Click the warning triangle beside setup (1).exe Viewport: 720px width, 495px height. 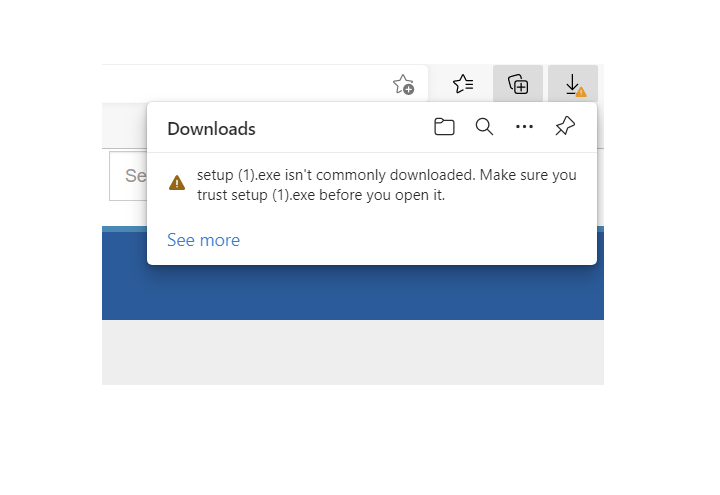point(177,183)
